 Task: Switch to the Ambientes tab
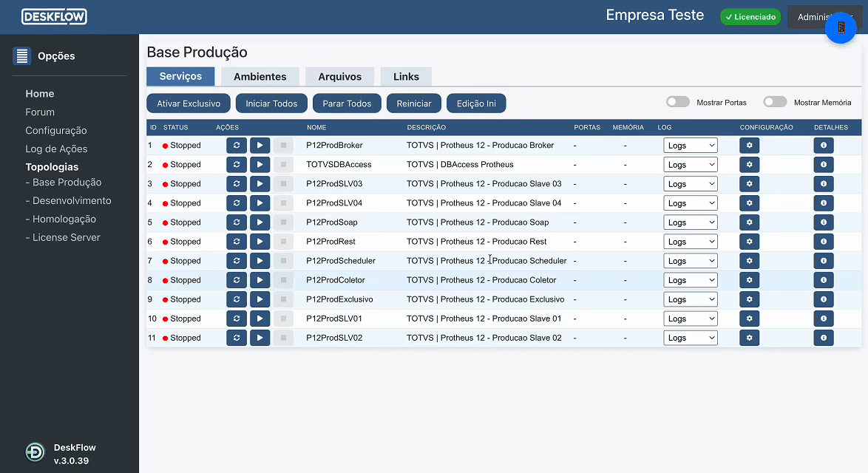coord(260,77)
